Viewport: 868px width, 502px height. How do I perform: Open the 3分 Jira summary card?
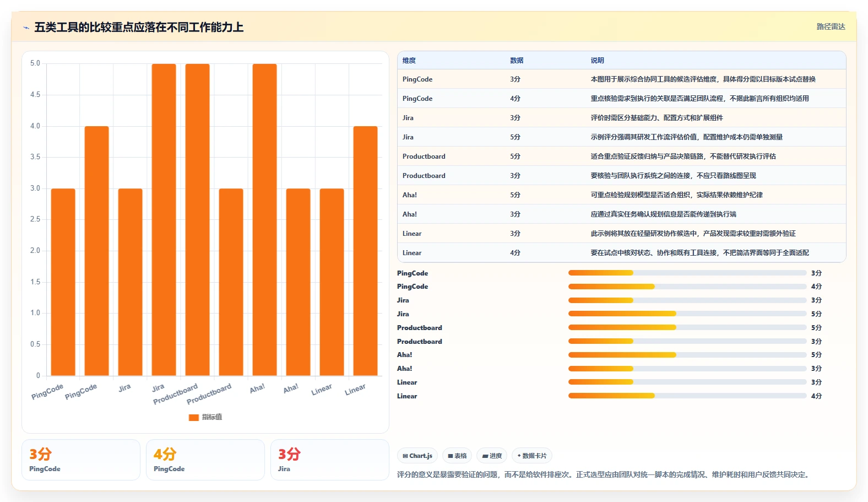(330, 460)
